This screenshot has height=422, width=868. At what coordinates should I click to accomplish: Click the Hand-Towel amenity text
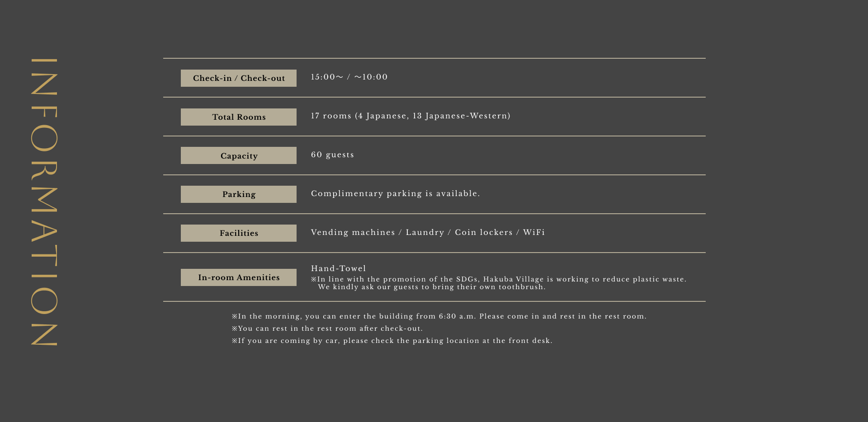[x=338, y=268]
